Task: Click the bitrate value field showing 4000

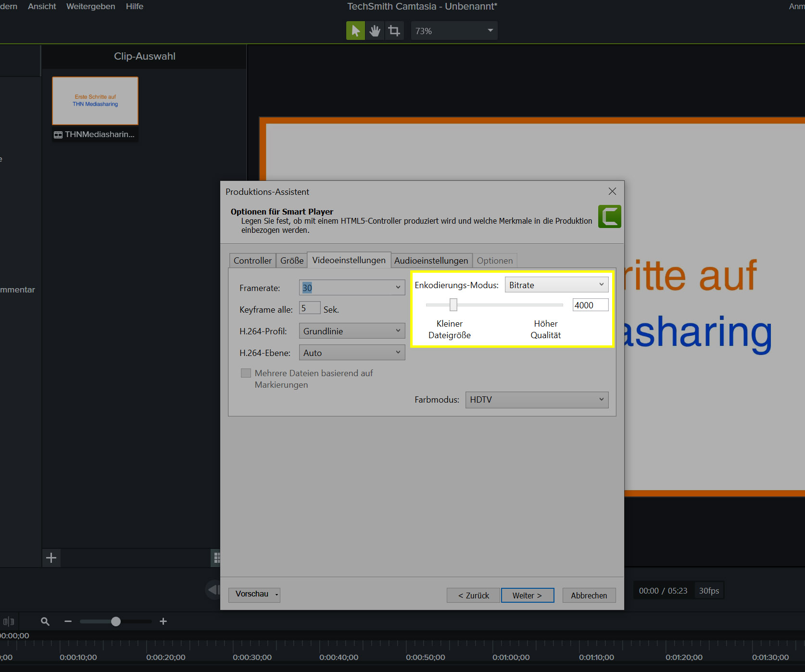Action: point(590,305)
